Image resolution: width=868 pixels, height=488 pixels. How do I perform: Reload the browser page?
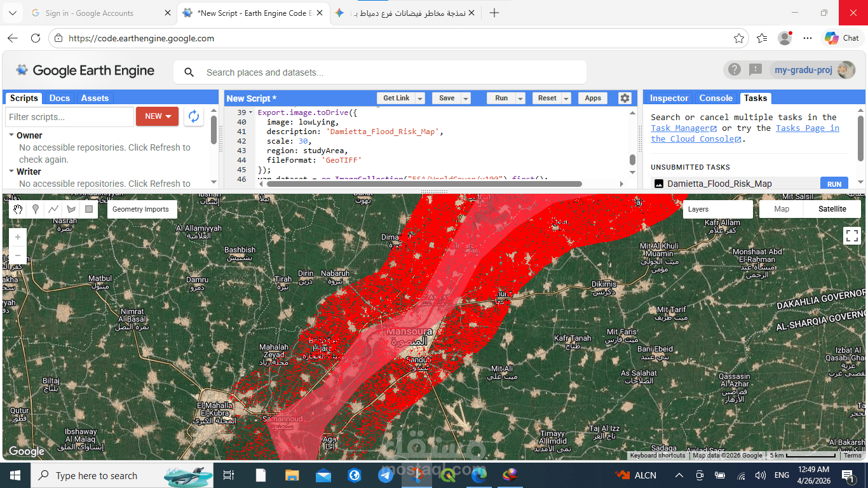point(36,38)
